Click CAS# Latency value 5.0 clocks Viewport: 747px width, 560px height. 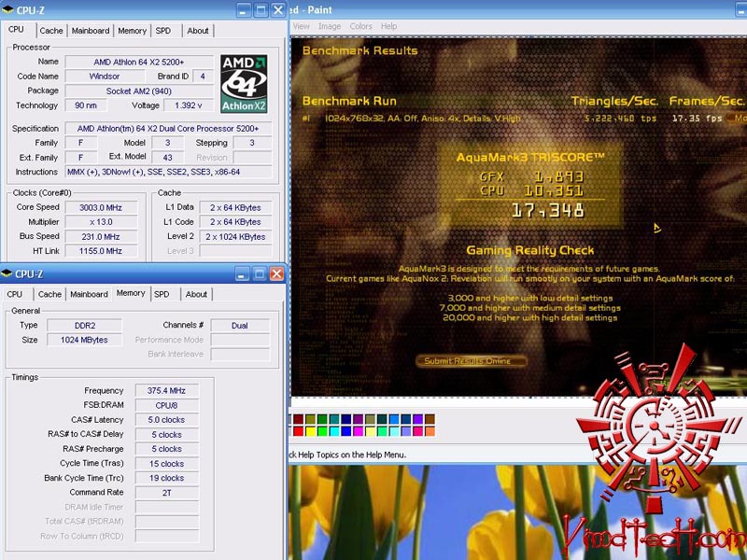pyautogui.click(x=167, y=420)
